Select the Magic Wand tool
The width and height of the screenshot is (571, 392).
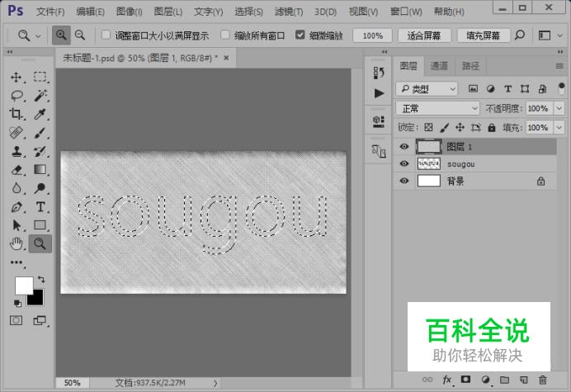40,96
